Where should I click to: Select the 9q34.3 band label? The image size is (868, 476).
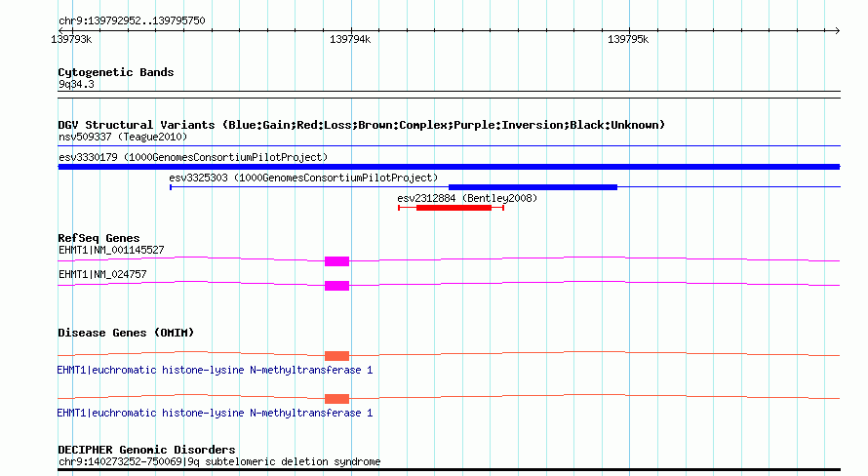[76, 84]
